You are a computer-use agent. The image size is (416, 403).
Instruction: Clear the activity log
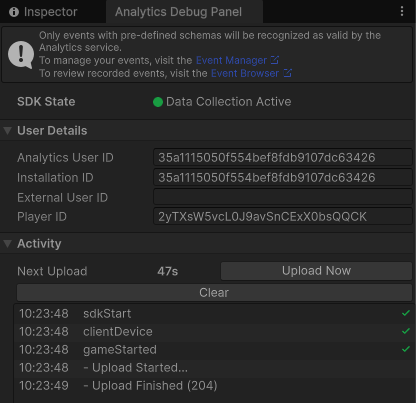click(x=214, y=293)
